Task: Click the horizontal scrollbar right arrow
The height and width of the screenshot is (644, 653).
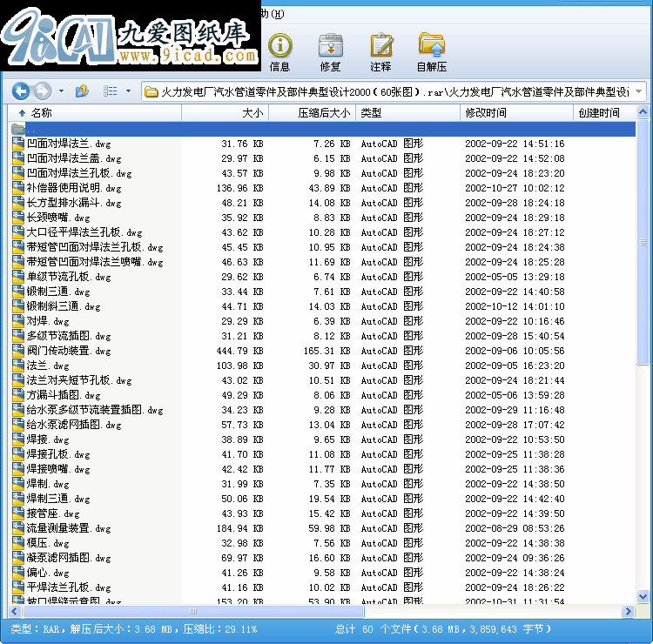Action: tap(628, 611)
